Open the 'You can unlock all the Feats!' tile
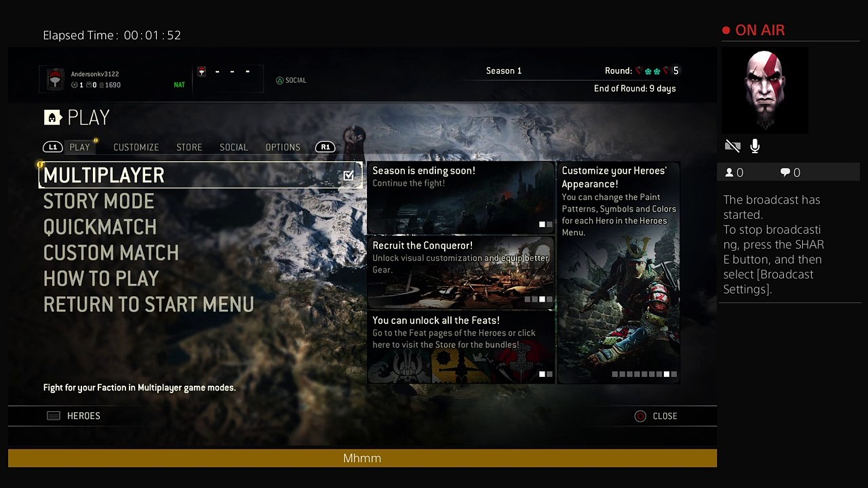This screenshot has width=868, height=488. click(460, 347)
